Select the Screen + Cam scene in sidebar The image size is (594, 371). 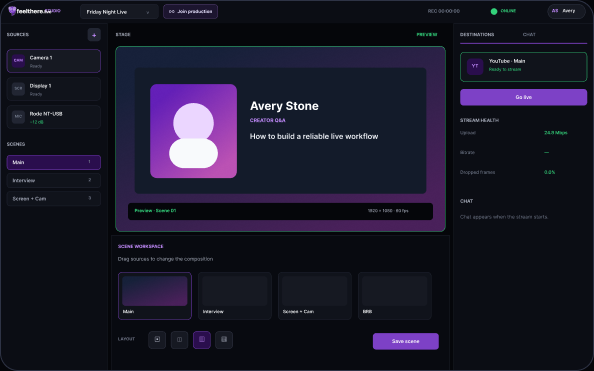point(53,199)
